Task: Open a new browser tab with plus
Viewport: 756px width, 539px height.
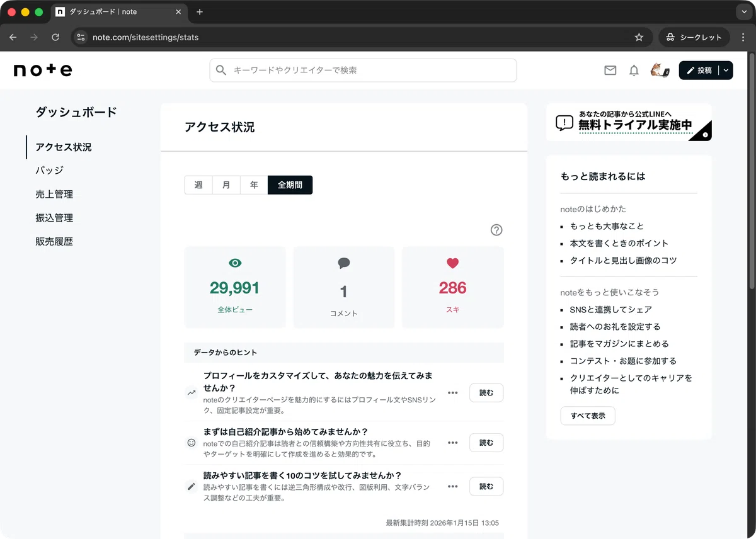Action: pos(200,12)
